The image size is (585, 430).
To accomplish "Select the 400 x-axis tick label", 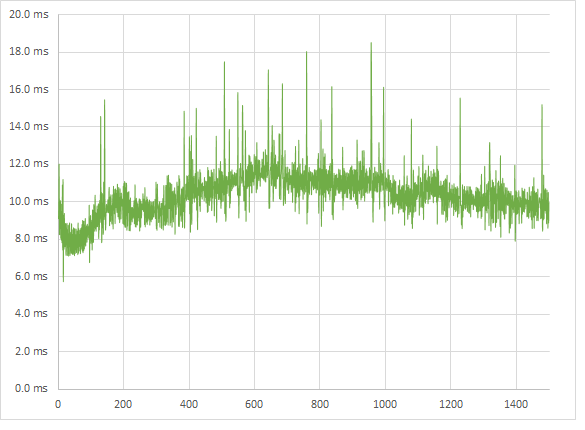I will tap(189, 404).
